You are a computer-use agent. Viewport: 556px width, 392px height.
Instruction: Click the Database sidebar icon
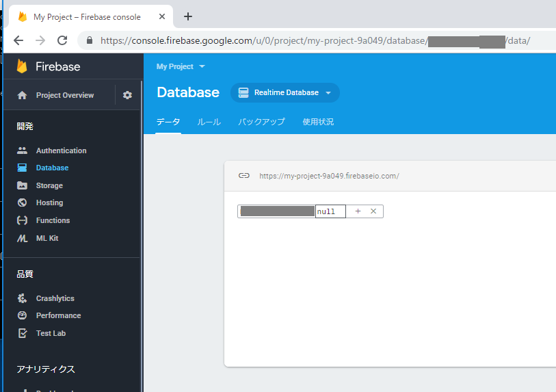[x=22, y=168]
